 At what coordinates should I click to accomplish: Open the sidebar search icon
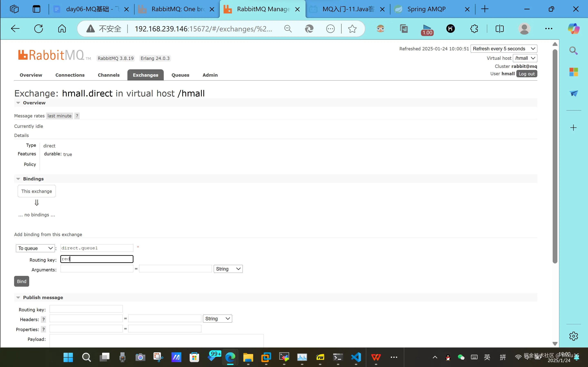click(573, 51)
